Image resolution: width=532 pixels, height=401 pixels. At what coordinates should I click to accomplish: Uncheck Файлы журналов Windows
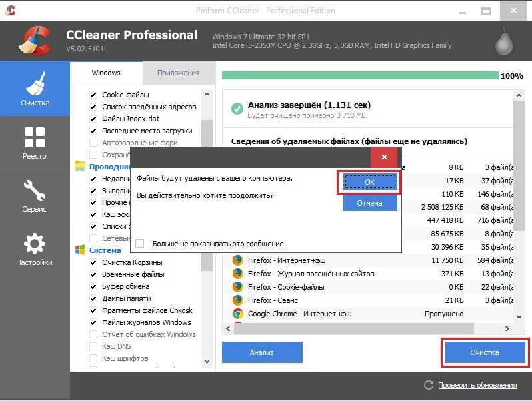click(93, 322)
